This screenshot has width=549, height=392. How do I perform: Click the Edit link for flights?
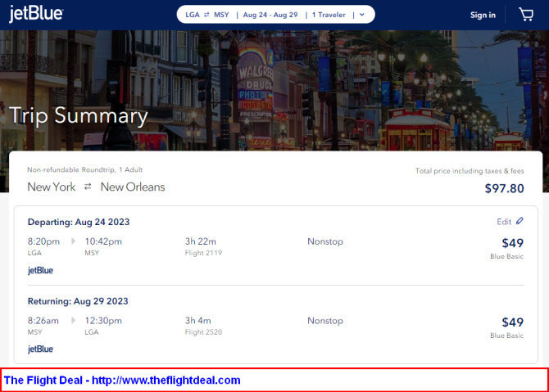pyautogui.click(x=504, y=222)
